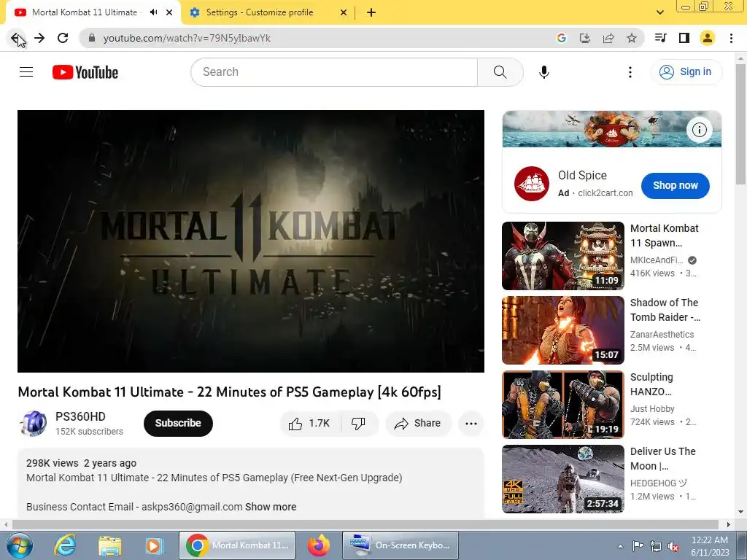Click the horizontal scrollbar at the page bottom
Screen dimensions: 747x560
point(365,524)
